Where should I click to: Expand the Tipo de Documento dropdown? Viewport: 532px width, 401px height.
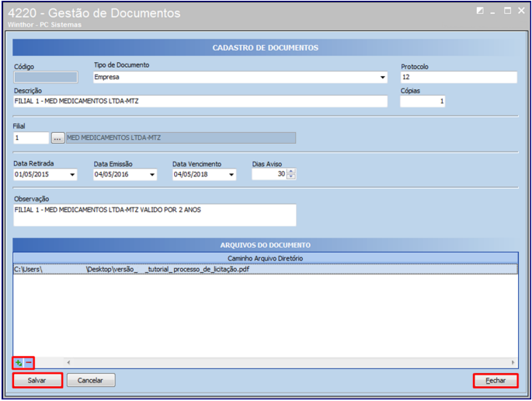382,78
